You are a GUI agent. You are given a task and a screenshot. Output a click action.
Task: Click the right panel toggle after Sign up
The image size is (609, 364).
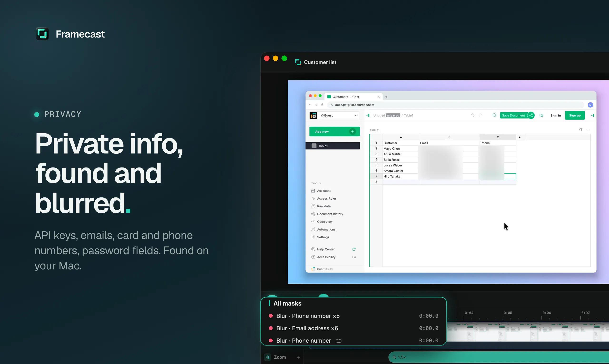[593, 115]
